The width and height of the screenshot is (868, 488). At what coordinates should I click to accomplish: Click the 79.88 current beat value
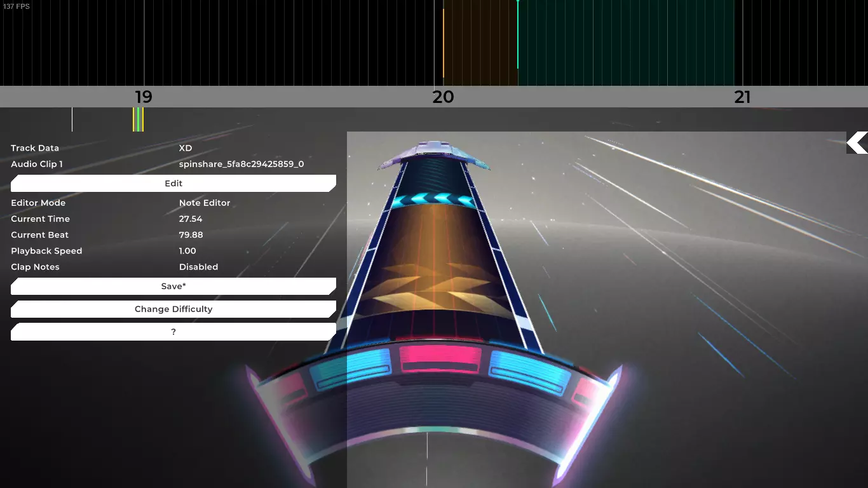pos(191,235)
